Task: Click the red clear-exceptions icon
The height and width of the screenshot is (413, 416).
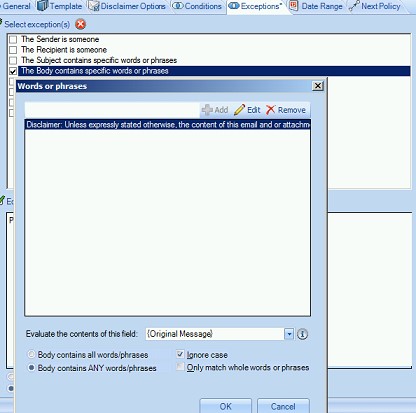Action: 80,24
